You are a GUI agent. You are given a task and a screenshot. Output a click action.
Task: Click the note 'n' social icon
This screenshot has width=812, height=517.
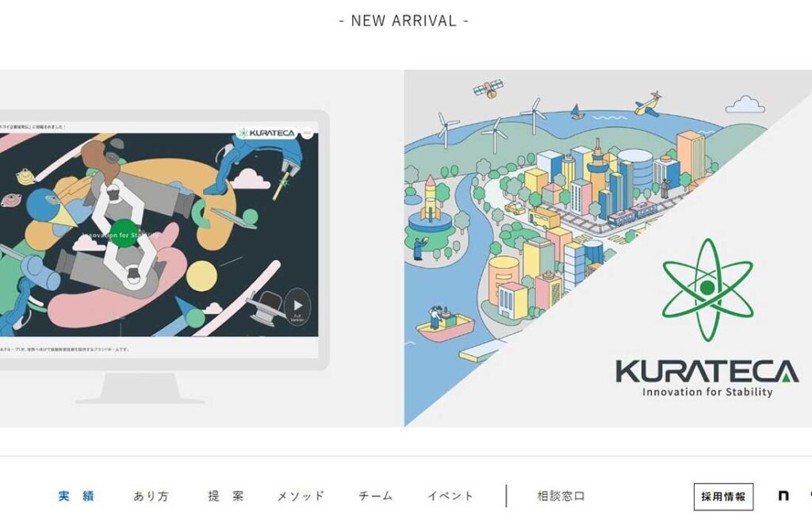click(783, 496)
